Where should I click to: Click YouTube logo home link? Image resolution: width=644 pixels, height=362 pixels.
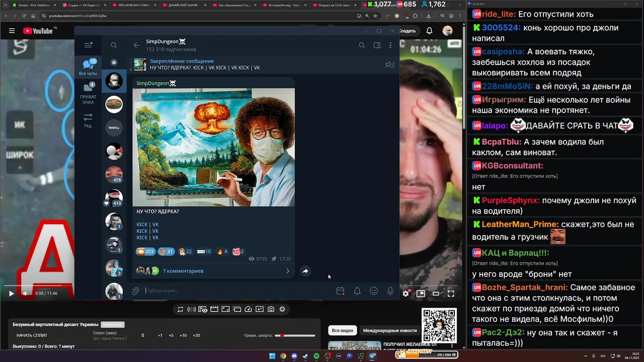pos(38,31)
